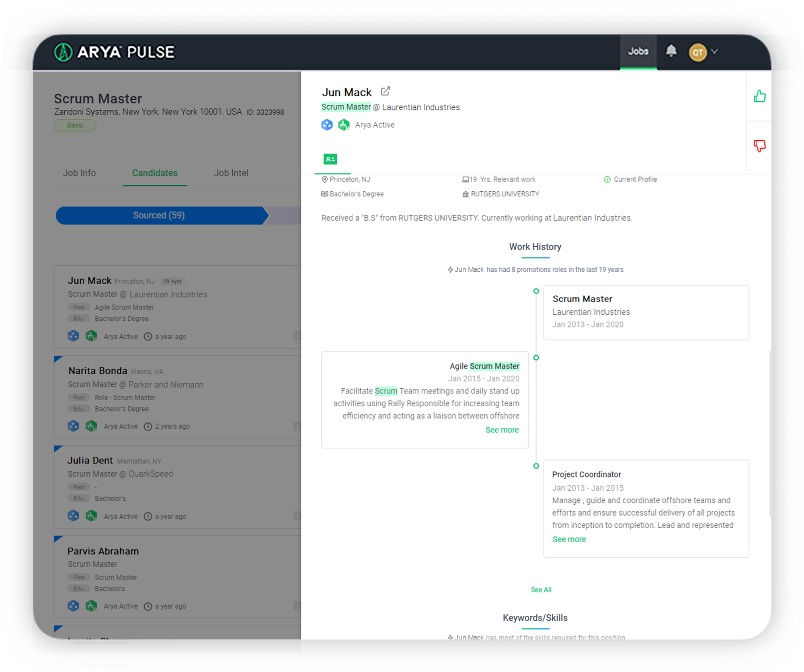Click the Basic badge under Scrum Master
Viewport: 804px width, 672px height.
75,125
